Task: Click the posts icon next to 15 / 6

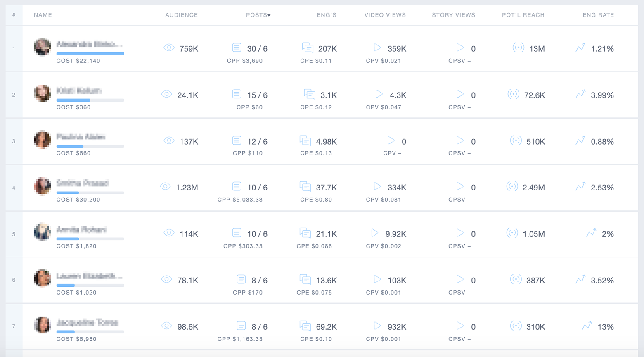Action: coord(237,94)
